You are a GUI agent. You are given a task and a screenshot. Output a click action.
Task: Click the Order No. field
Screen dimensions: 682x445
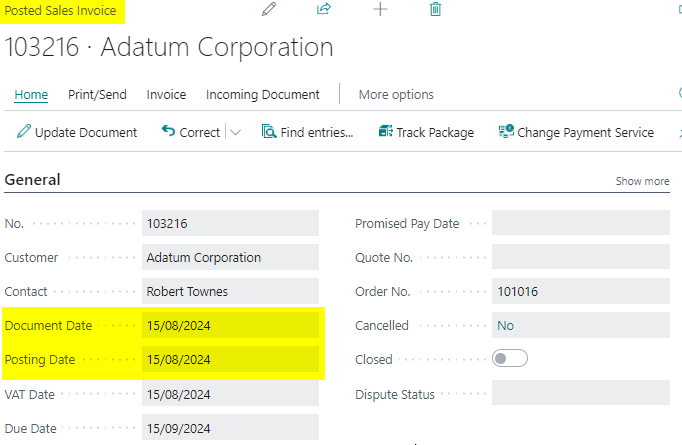(580, 292)
